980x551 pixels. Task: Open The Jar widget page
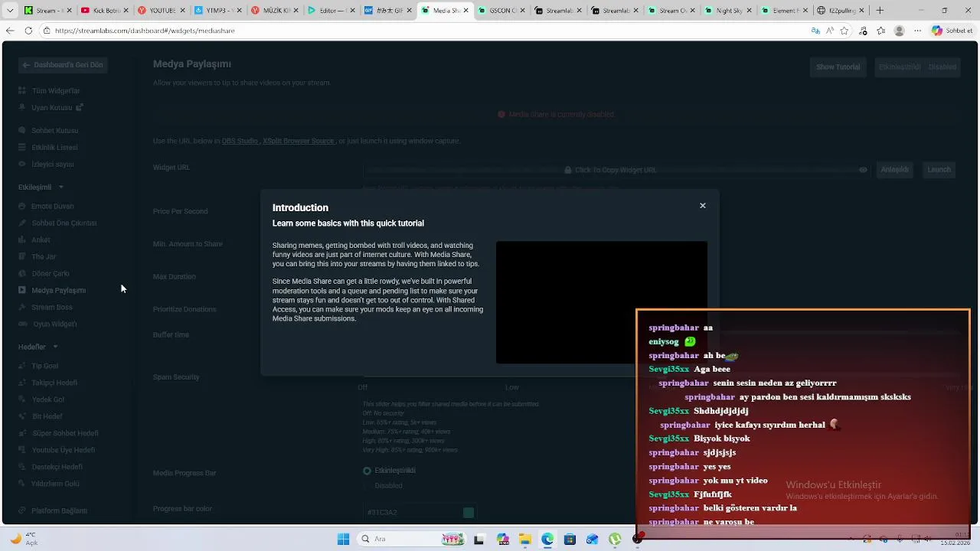pos(44,257)
